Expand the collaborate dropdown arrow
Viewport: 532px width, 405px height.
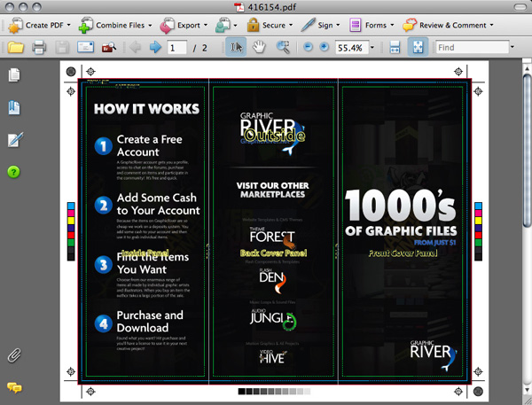[x=235, y=26]
